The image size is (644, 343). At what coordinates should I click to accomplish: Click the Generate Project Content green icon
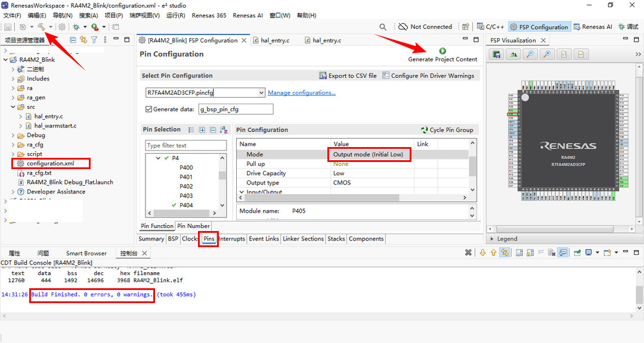(442, 51)
